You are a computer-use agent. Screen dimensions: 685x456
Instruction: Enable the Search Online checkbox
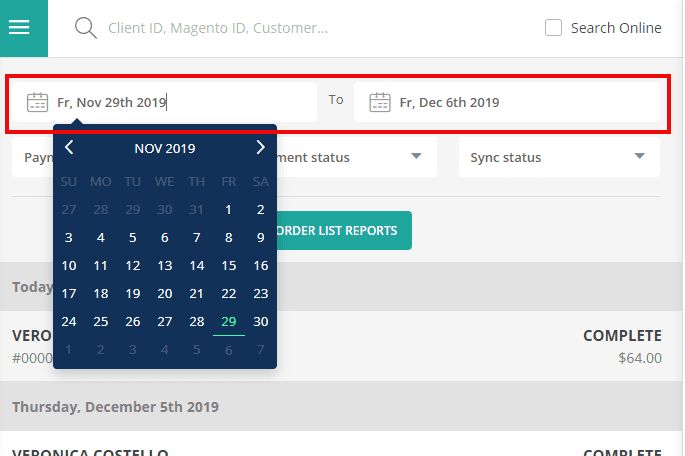tap(553, 28)
